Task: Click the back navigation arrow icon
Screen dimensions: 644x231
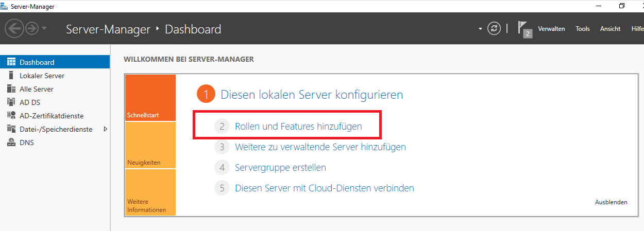Action: pos(14,29)
